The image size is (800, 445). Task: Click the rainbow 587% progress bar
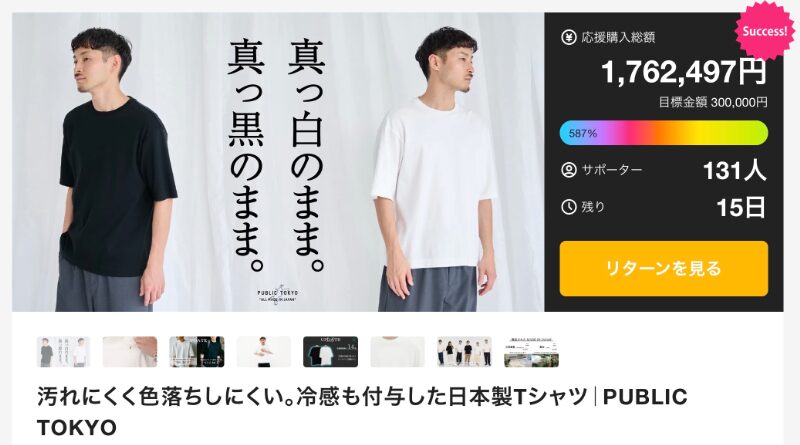663,133
